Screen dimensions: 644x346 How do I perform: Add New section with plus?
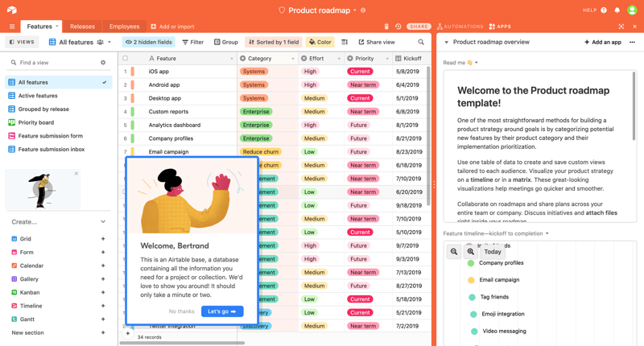pos(103,333)
